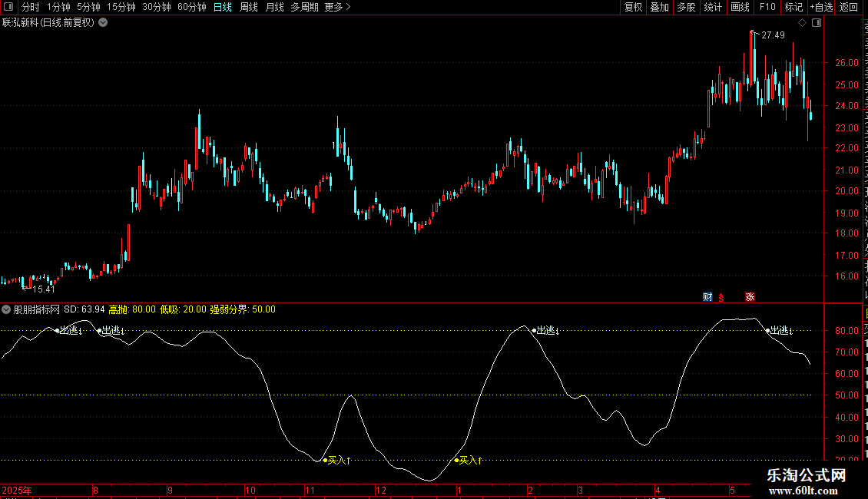
Task: Open F10 company info
Action: 767,7
